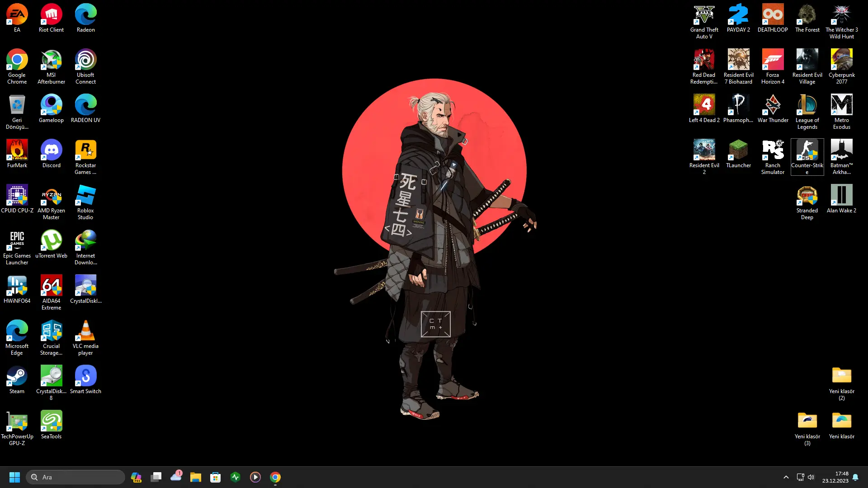Click the PAYDAY 2 game icon
Screen dimensions: 868x488
coord(738,18)
